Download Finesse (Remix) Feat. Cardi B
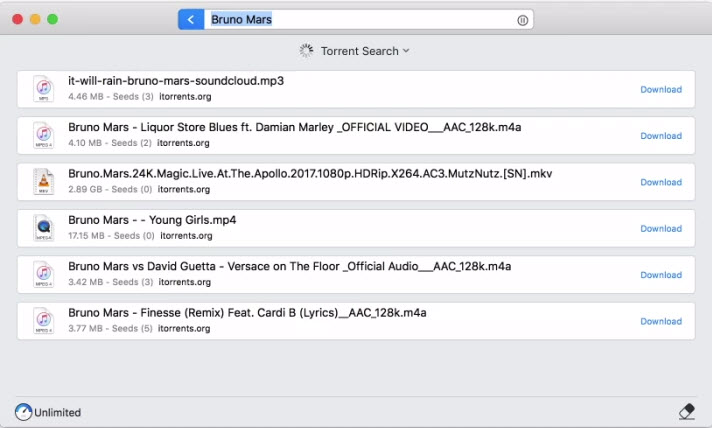Image resolution: width=712 pixels, height=428 pixels. (x=661, y=321)
